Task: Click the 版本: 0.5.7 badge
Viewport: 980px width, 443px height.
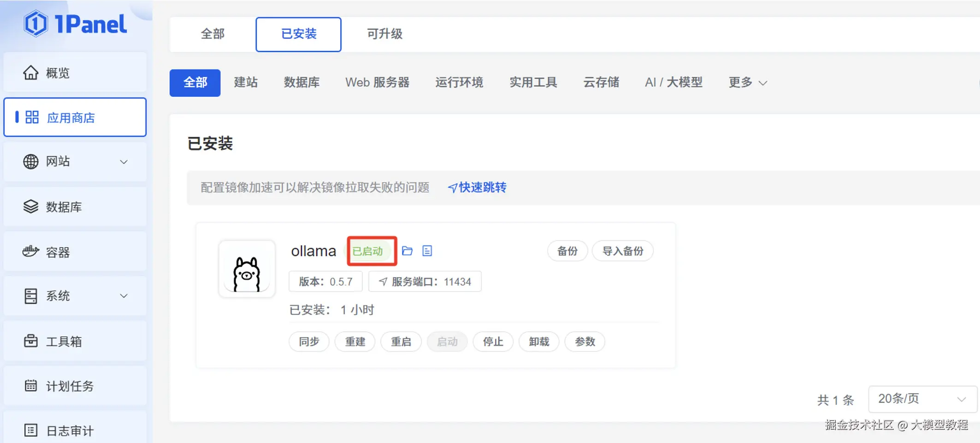Action: 325,281
